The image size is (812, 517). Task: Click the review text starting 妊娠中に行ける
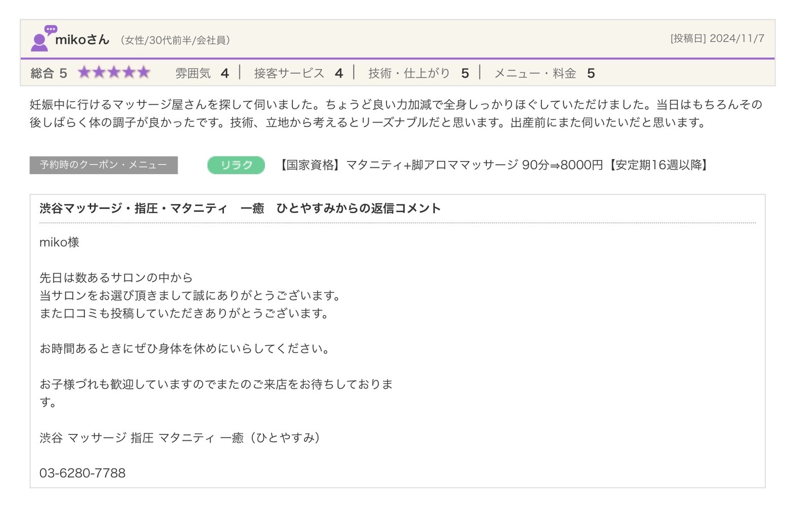click(x=396, y=113)
